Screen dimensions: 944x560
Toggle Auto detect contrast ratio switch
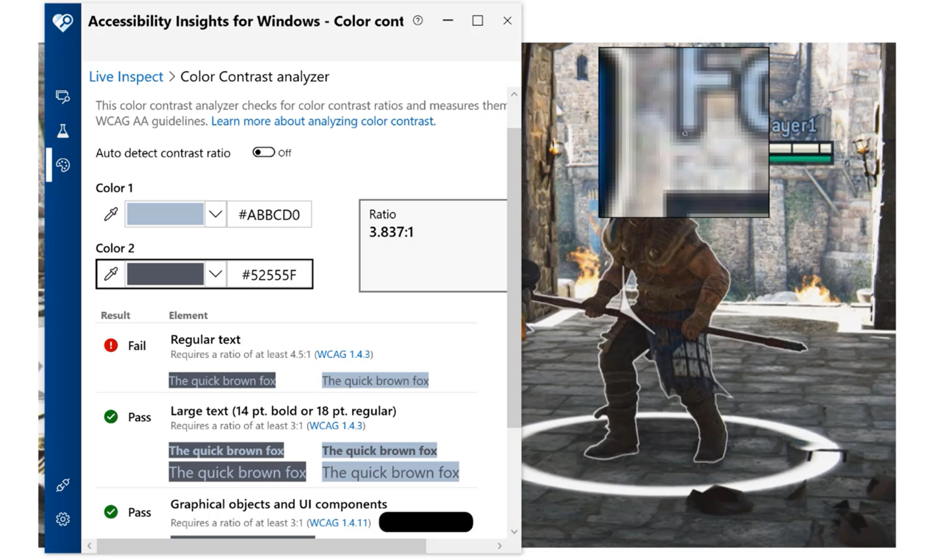263,152
